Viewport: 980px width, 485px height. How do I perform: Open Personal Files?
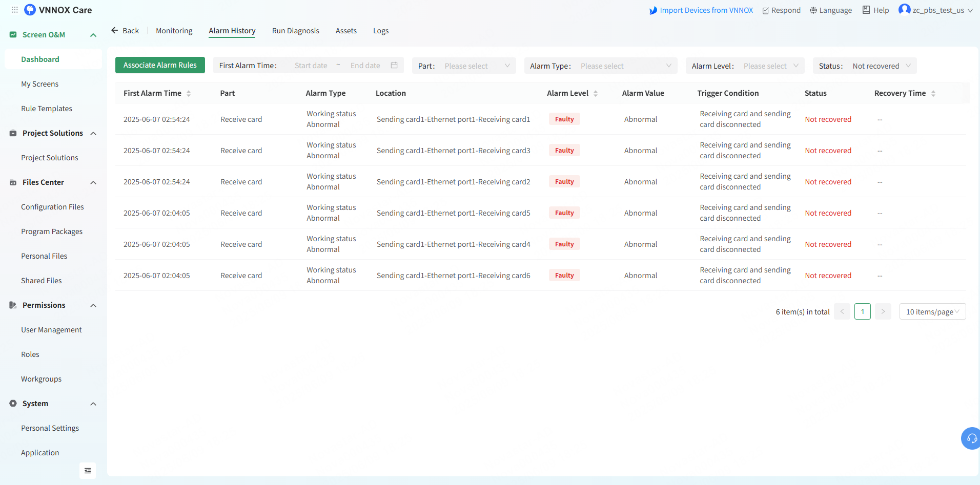(44, 256)
